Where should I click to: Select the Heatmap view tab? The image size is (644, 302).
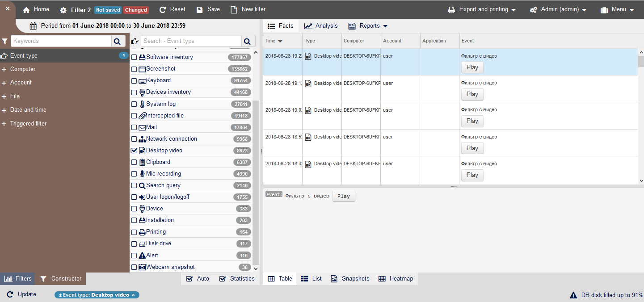(396, 279)
